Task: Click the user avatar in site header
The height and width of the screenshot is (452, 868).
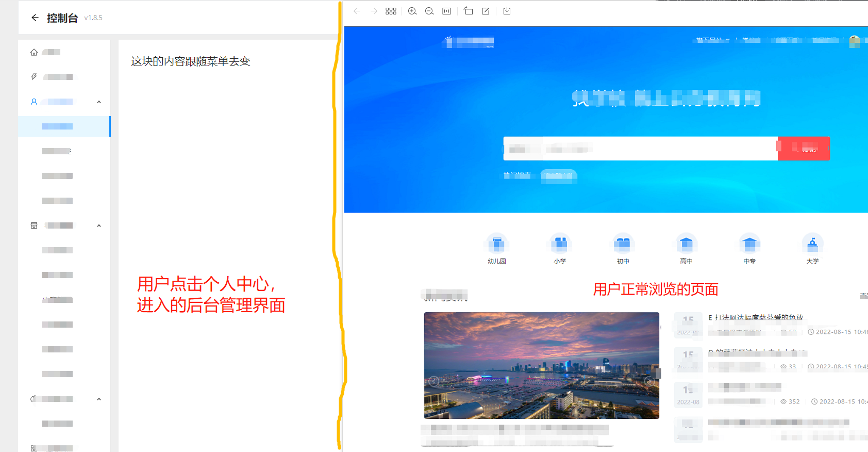Action: coord(855,41)
